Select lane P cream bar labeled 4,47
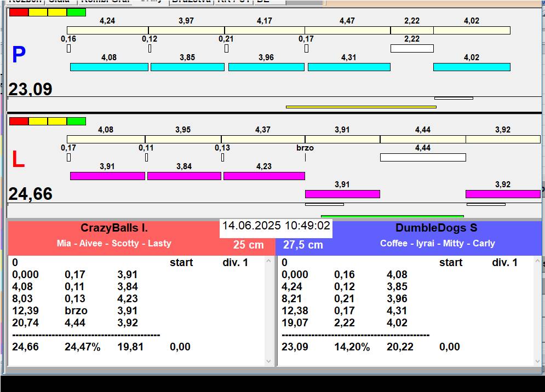 tap(348, 30)
